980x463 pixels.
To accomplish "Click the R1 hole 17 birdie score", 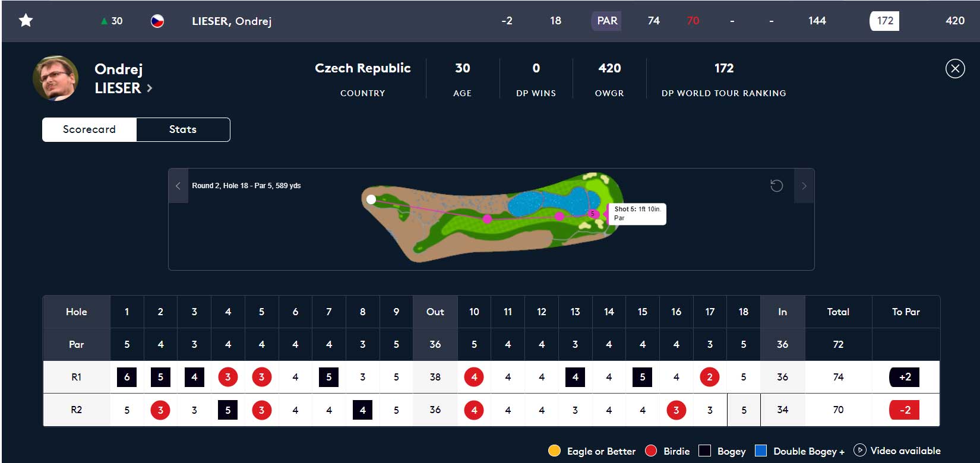I will pos(710,377).
